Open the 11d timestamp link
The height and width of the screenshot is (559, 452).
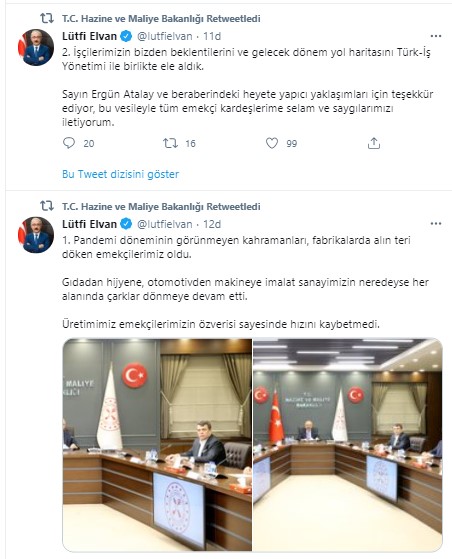[212, 36]
